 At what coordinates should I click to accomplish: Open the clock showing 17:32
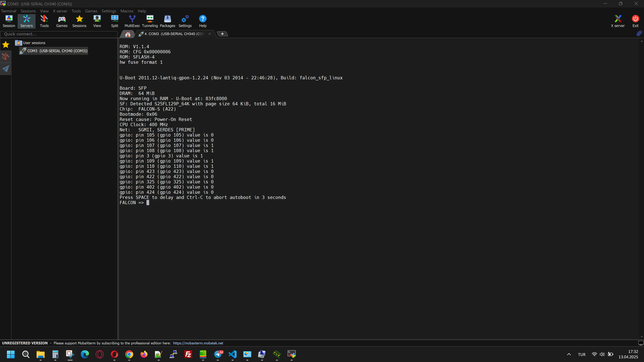pyautogui.click(x=628, y=354)
